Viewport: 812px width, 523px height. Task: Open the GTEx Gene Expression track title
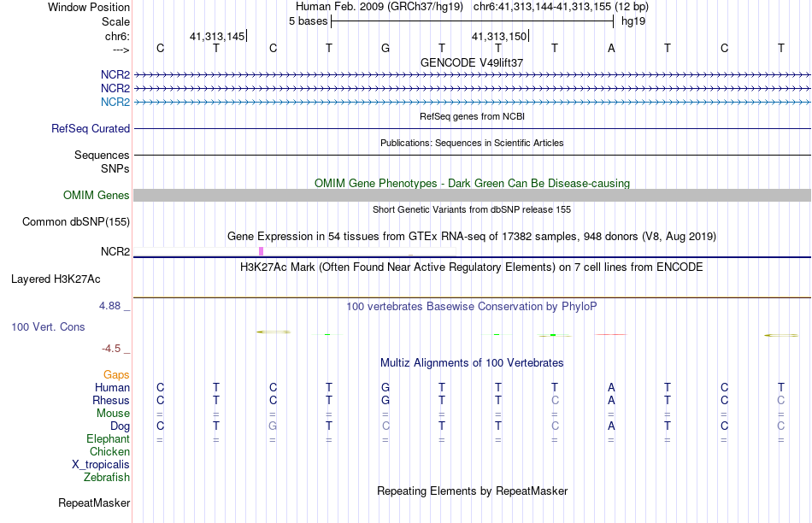point(472,237)
